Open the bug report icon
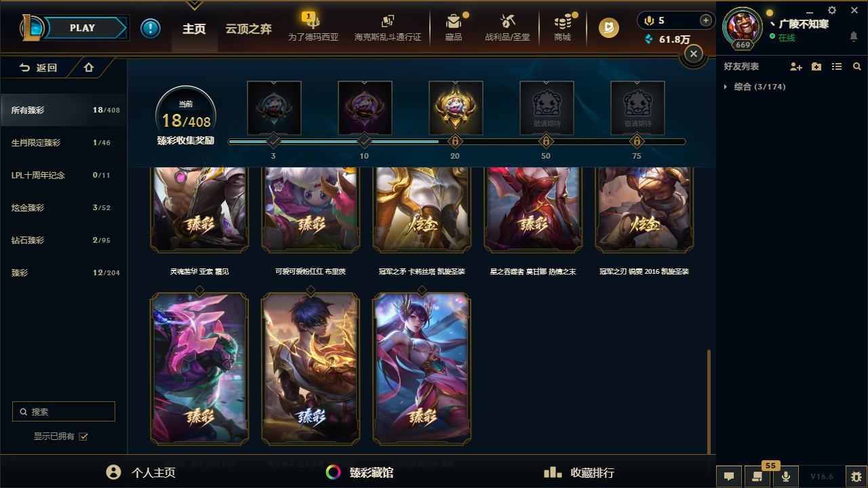 (x=857, y=476)
